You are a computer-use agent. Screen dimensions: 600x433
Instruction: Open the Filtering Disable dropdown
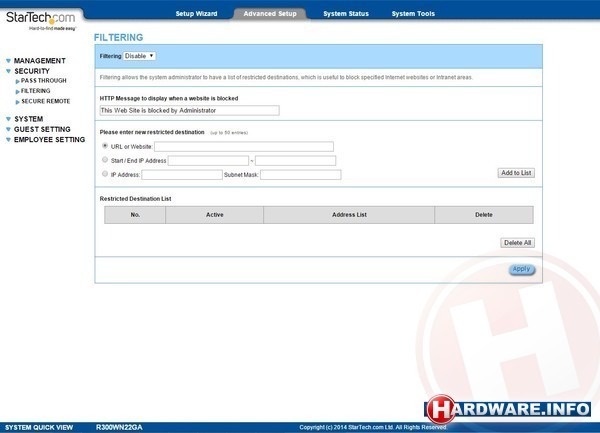tap(139, 56)
